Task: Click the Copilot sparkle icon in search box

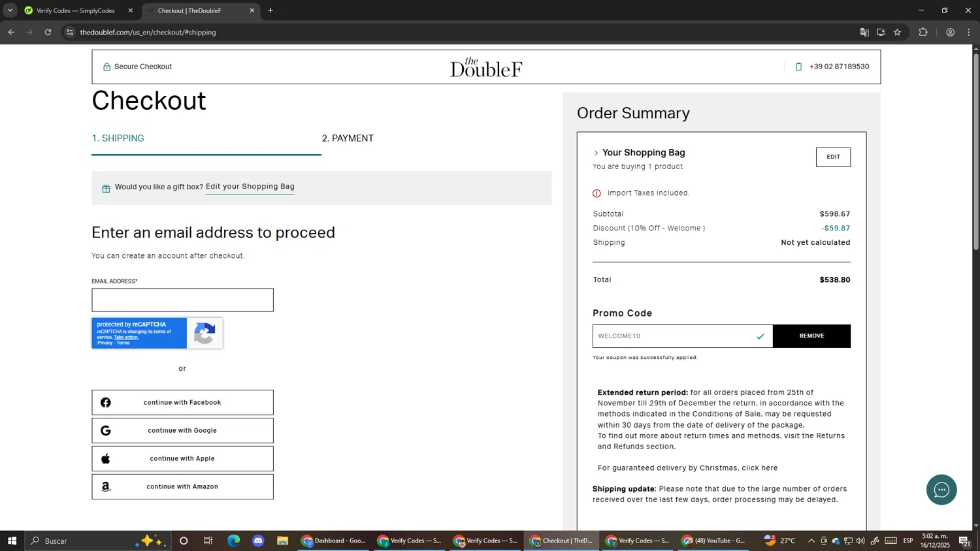Action: (151, 541)
